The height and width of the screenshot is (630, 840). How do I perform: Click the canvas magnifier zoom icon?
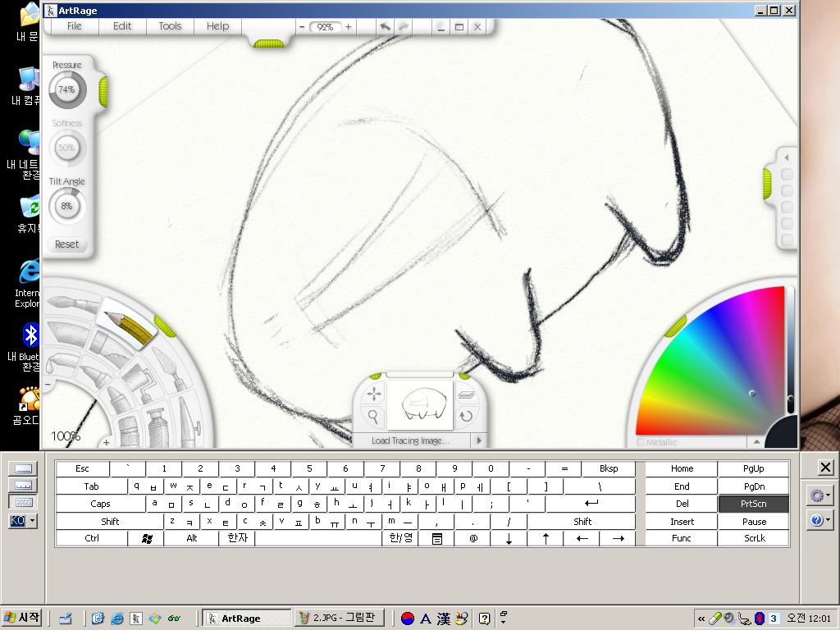click(373, 416)
